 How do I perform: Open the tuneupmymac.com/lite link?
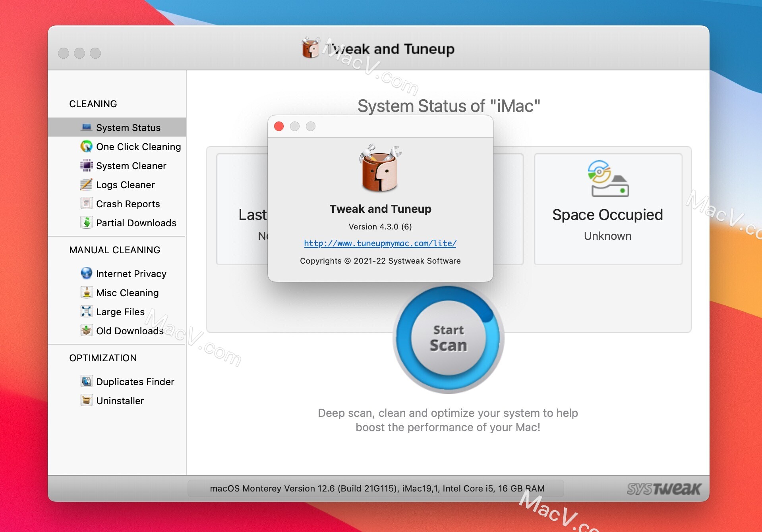380,243
